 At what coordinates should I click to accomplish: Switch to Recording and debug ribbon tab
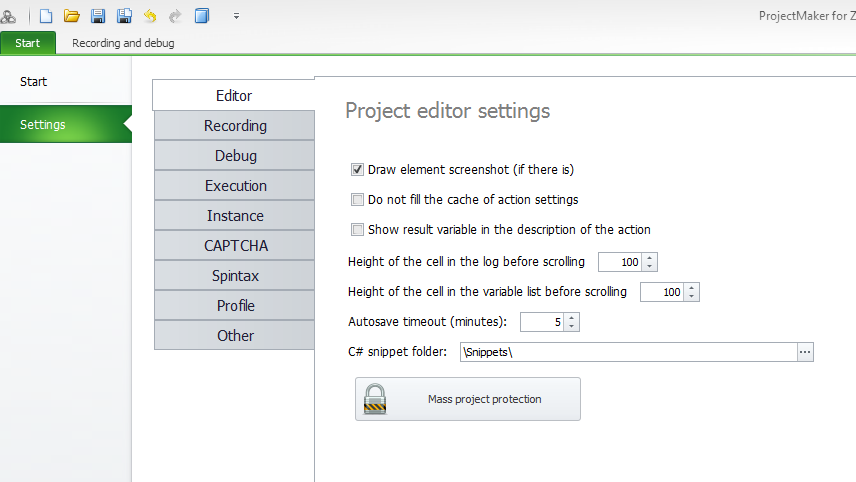click(123, 43)
